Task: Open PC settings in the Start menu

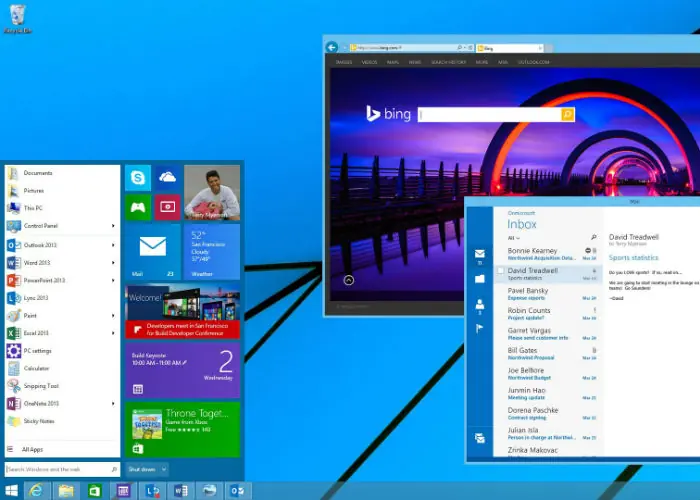Action: pos(62,351)
